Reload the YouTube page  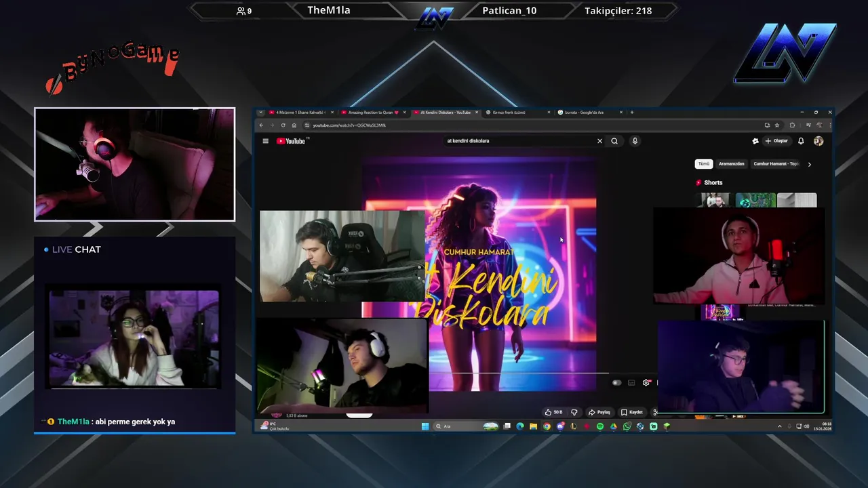click(x=283, y=125)
